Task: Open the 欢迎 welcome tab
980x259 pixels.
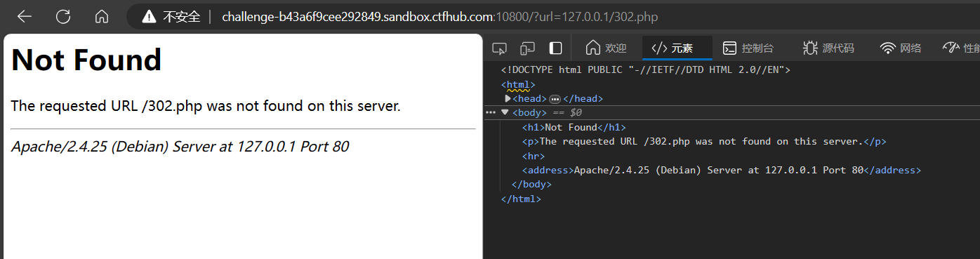Action: pyautogui.click(x=606, y=48)
